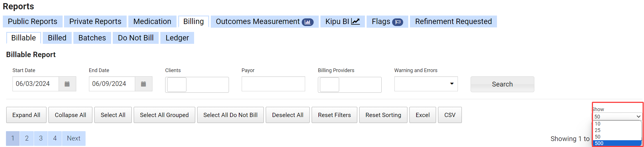Open the Show entries dropdown
The height and width of the screenshot is (147, 644).
click(x=617, y=116)
